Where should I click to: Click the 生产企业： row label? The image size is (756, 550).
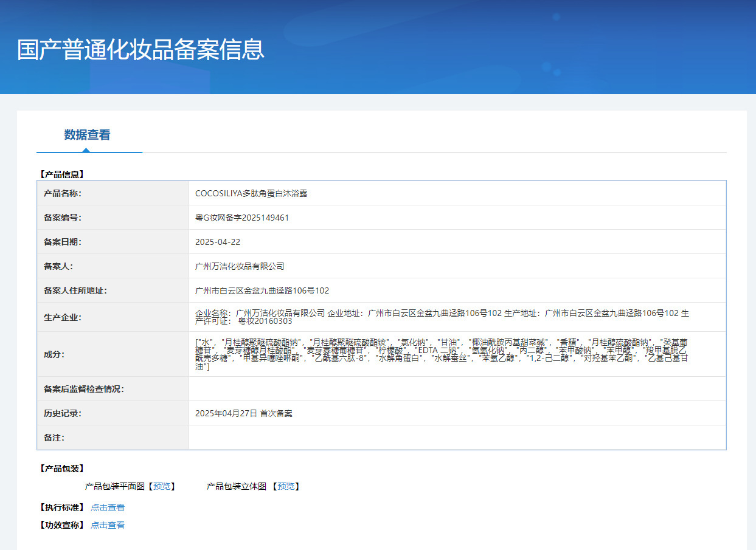pyautogui.click(x=63, y=317)
